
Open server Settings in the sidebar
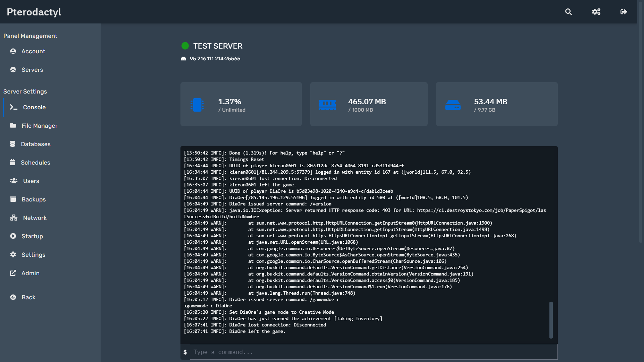pos(33,255)
